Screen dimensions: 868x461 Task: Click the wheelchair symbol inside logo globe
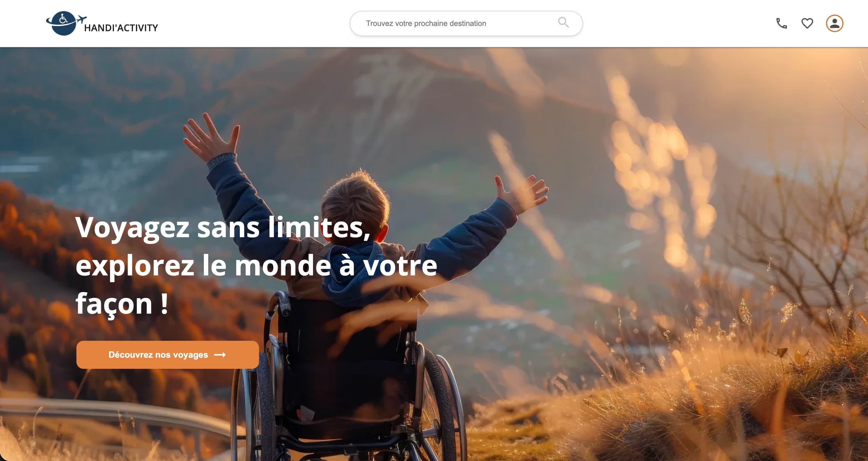point(63,19)
